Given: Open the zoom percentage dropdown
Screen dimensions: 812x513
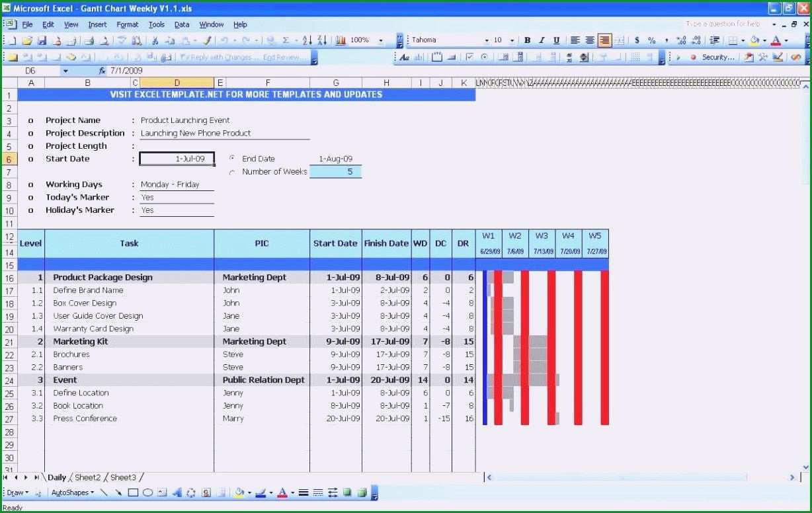Looking at the screenshot, I should [381, 40].
